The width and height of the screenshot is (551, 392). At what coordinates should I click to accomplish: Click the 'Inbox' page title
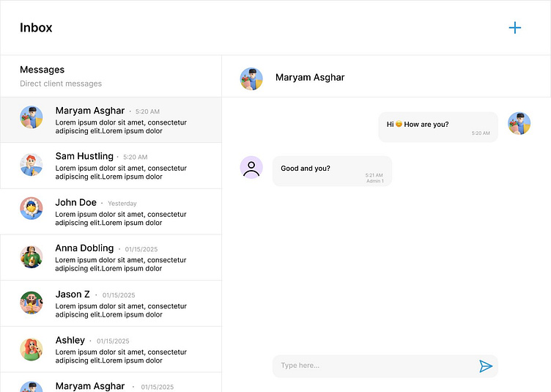[36, 28]
